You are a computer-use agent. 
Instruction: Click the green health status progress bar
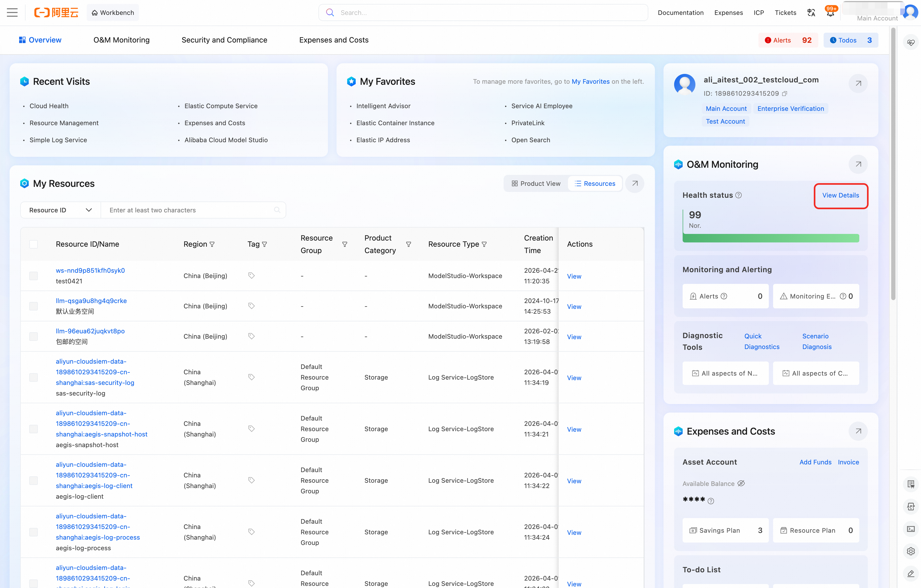tap(771, 238)
